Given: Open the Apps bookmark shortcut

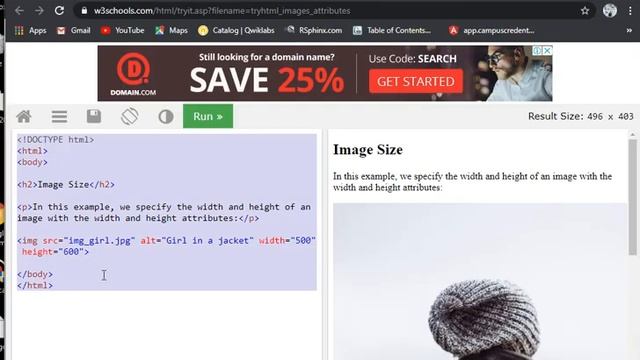Looking at the screenshot, I should (31, 30).
